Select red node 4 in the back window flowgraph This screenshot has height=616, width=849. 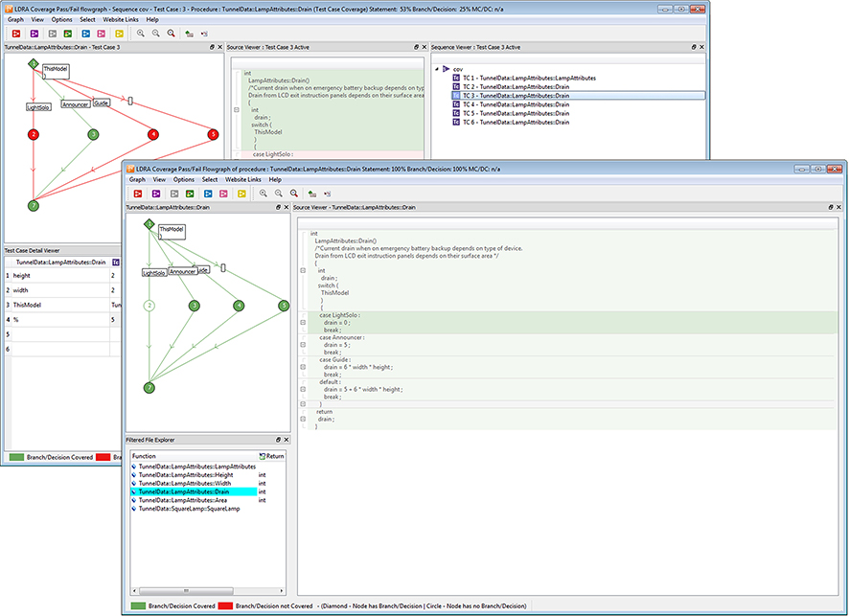pyautogui.click(x=153, y=134)
